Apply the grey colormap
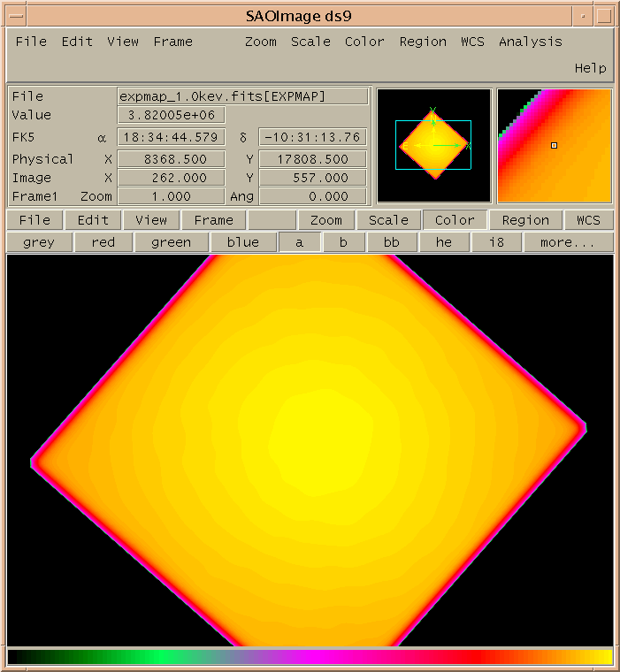The height and width of the screenshot is (672, 620). pos(39,242)
